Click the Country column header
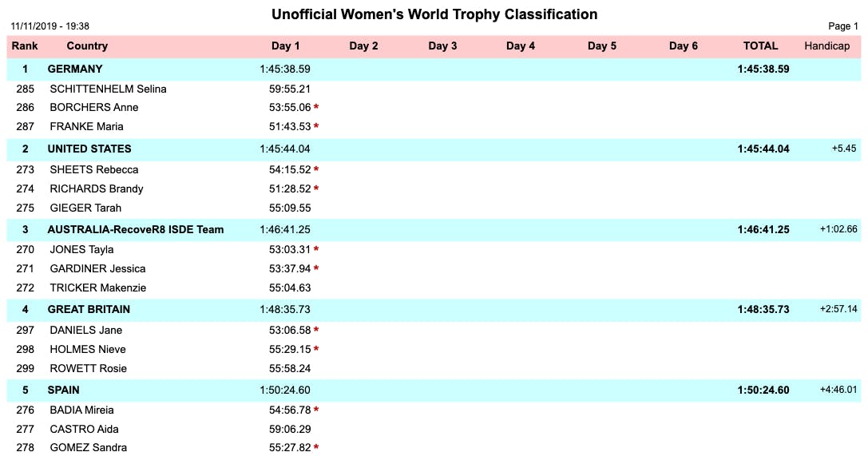The height and width of the screenshot is (456, 868). (x=87, y=46)
